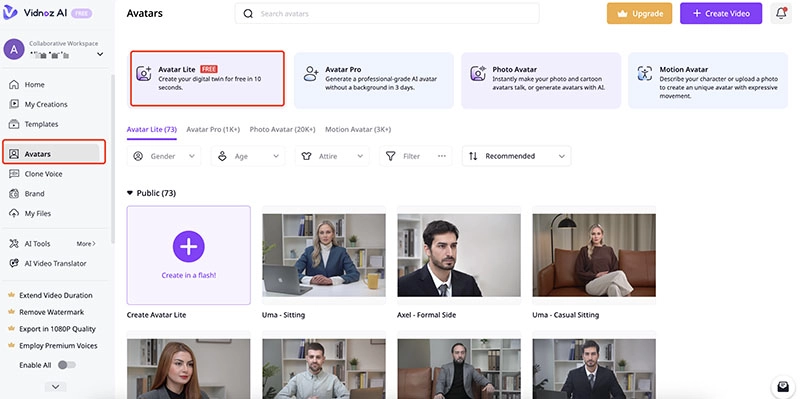Click the Avatars sidebar icon
Viewport: 800px width, 399px height.
14,154
